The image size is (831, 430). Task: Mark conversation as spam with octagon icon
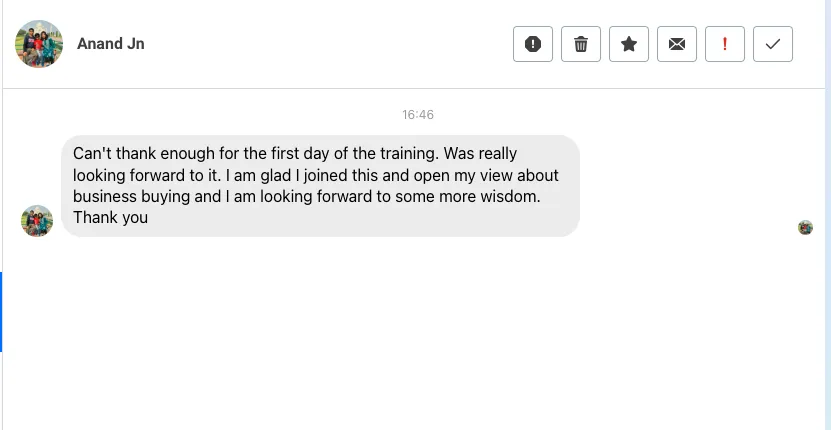[533, 44]
